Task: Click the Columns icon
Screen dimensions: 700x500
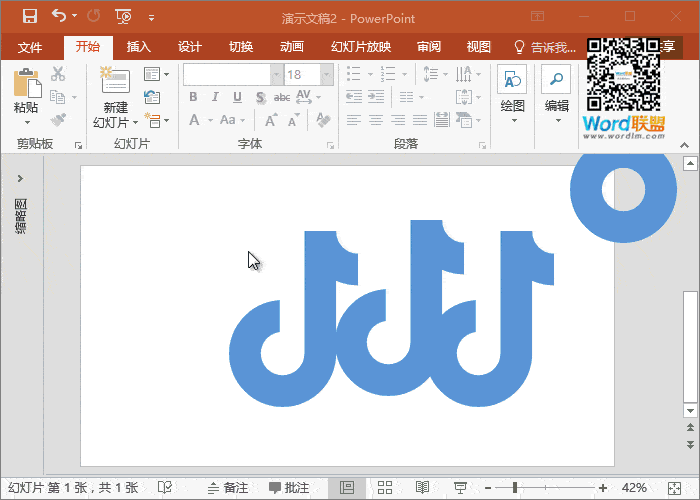Action: tap(407, 97)
